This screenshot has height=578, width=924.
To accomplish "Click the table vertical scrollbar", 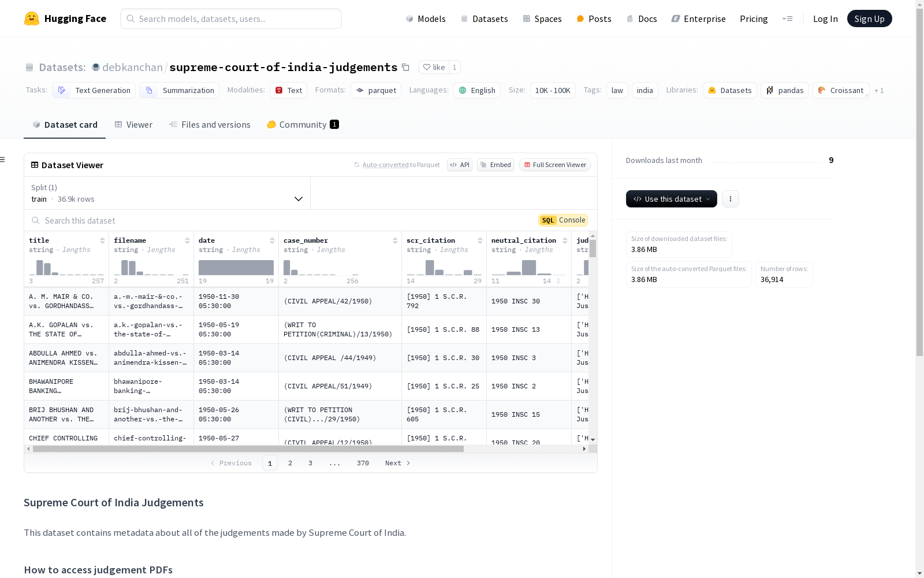I will pyautogui.click(x=593, y=249).
